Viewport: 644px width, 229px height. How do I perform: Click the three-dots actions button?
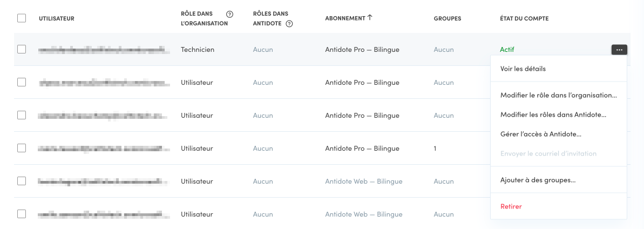(x=619, y=50)
